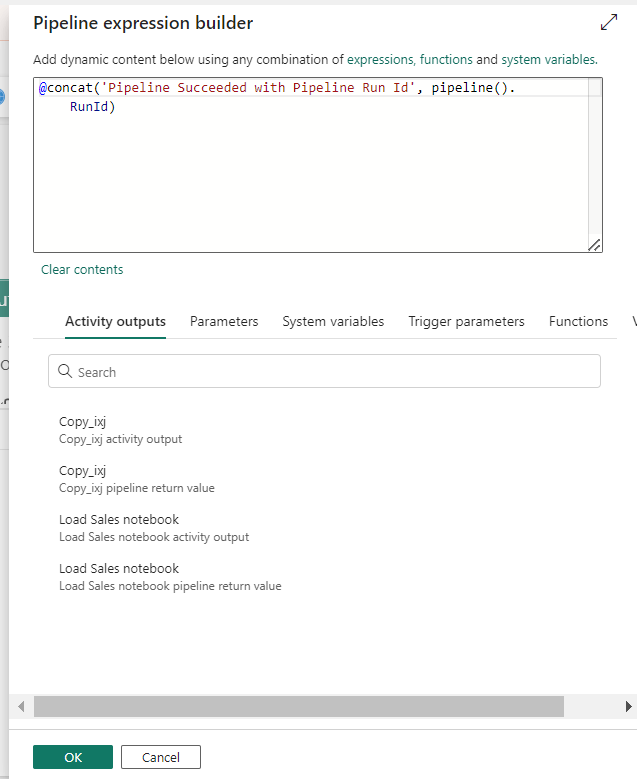Screen dimensions: 637x779
Task: Click the left scroll arrow
Action: [x=21, y=706]
